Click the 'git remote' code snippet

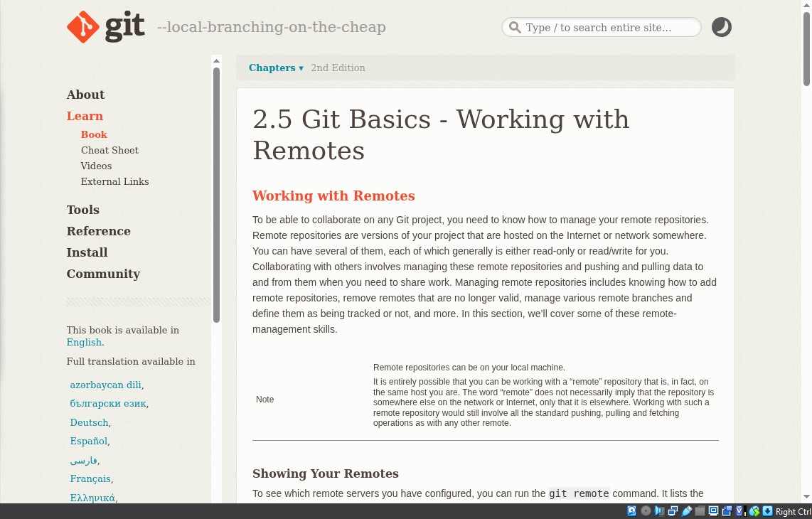tap(579, 493)
